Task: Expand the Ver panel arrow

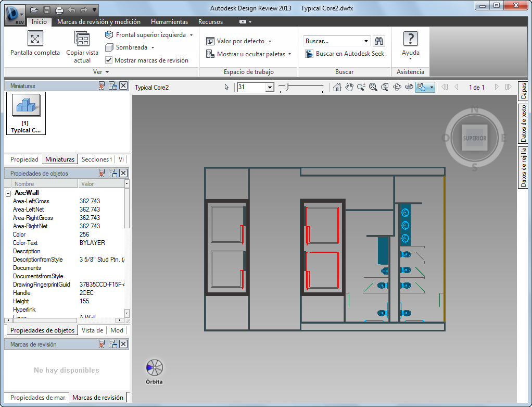Action: point(107,72)
